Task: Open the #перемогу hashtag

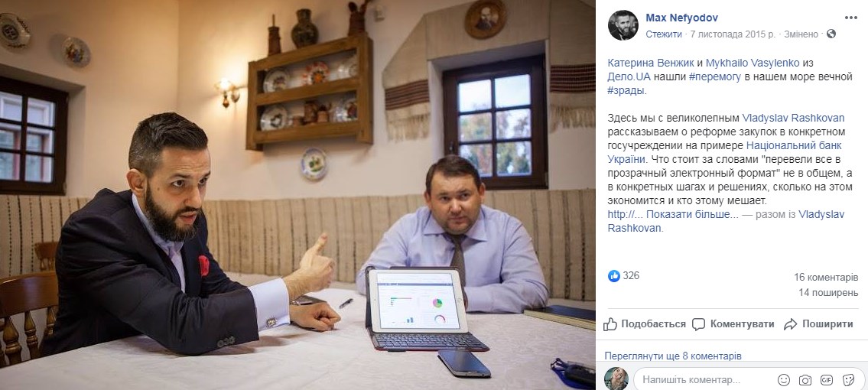Action: pyautogui.click(x=714, y=77)
